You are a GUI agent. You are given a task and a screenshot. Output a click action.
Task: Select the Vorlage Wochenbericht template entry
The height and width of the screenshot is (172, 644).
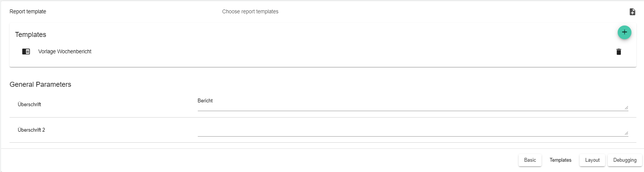click(65, 51)
